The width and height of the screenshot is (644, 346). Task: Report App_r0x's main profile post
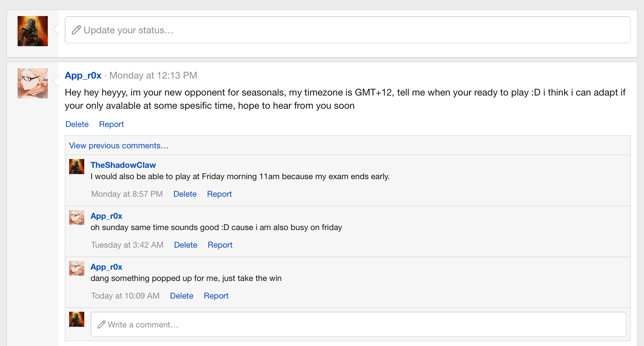(111, 124)
